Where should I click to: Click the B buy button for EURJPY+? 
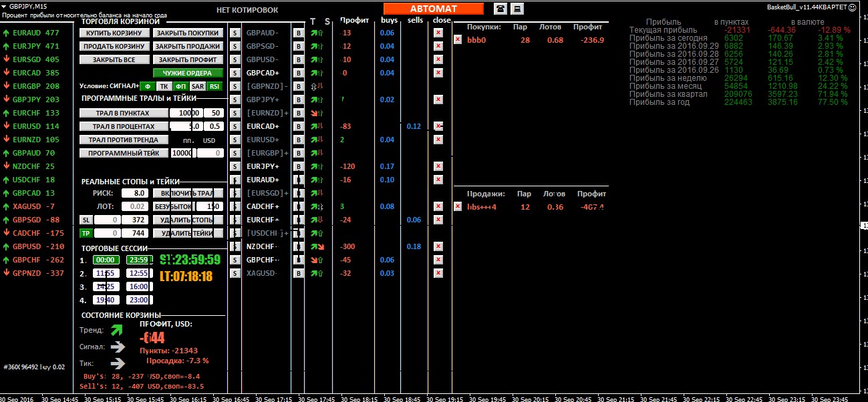tap(298, 166)
